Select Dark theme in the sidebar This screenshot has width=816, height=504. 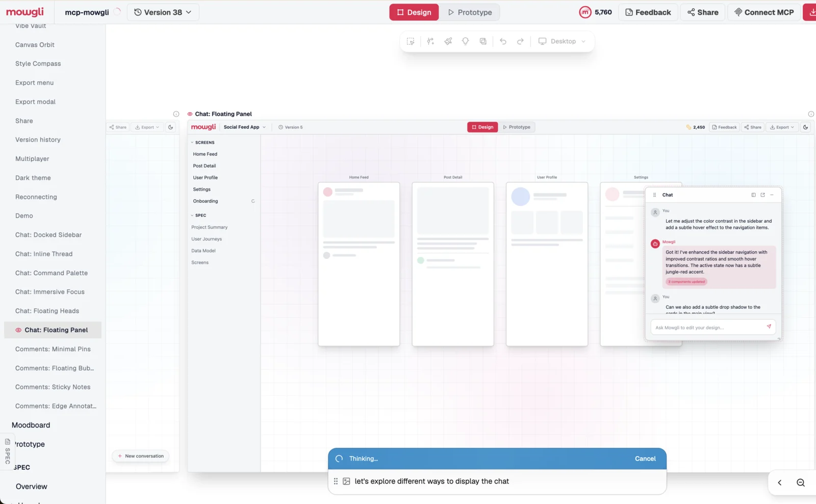33,178
